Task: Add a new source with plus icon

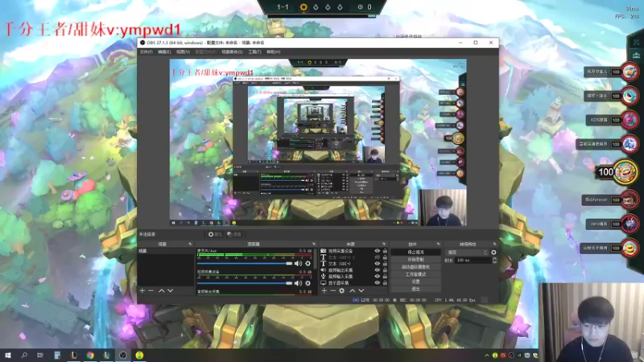Action: 324,290
